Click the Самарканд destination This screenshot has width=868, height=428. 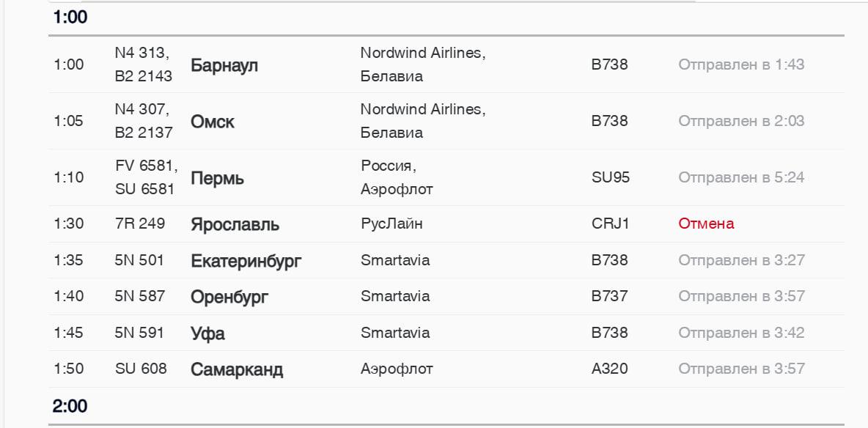click(237, 369)
